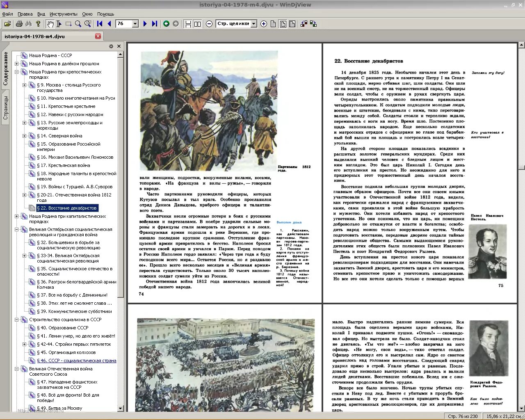Toggle fit page width zoom icon
525x420 pixels.
(292, 24)
